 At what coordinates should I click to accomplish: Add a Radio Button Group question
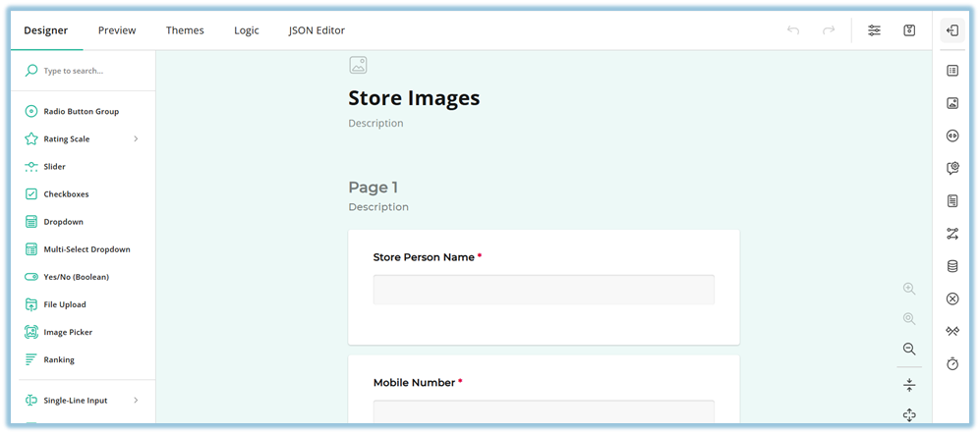pyautogui.click(x=81, y=112)
